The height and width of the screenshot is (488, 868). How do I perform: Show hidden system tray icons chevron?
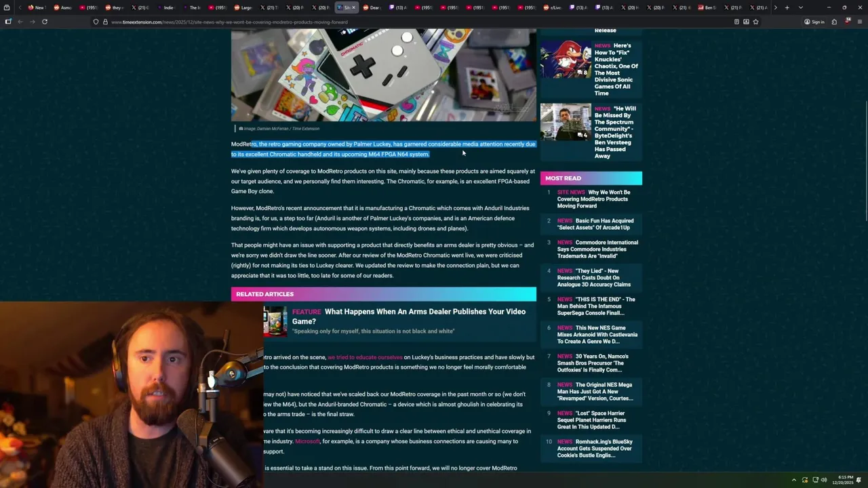pyautogui.click(x=794, y=480)
